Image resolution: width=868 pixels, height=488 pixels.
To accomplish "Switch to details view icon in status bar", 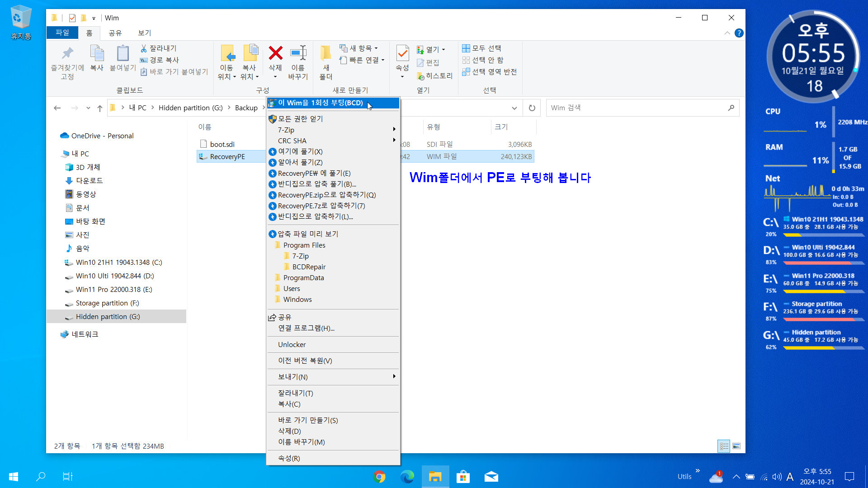I will click(724, 446).
